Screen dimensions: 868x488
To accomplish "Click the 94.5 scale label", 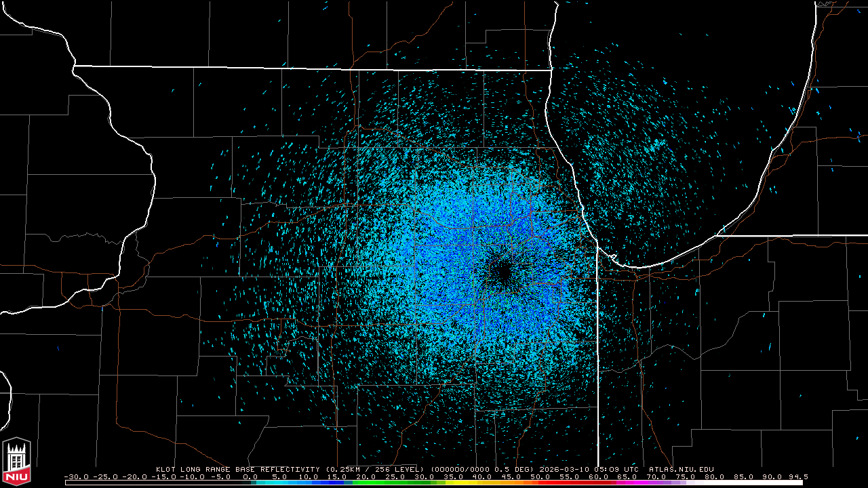I will pos(798,477).
